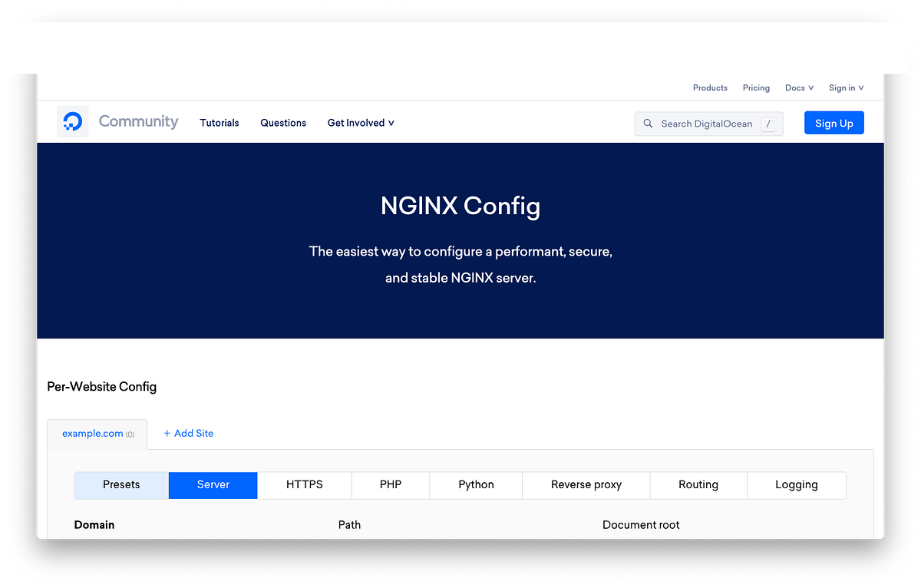The width and height of the screenshot is (921, 588).
Task: Switch to the Presets tab
Action: 121,485
